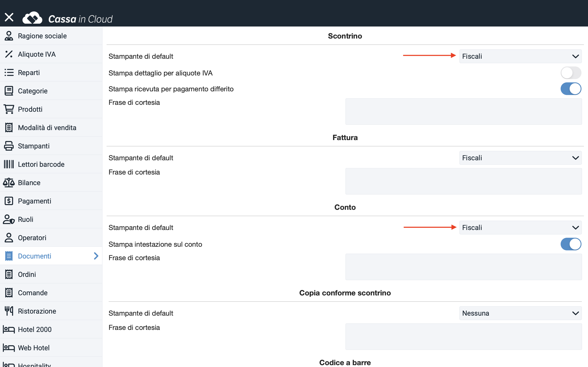
Task: Click the Pagamenti dollar icon
Action: point(9,201)
